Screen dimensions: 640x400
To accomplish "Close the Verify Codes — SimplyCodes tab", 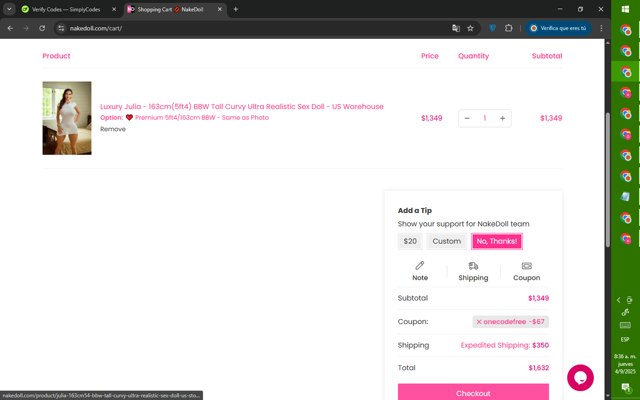I will [x=114, y=9].
